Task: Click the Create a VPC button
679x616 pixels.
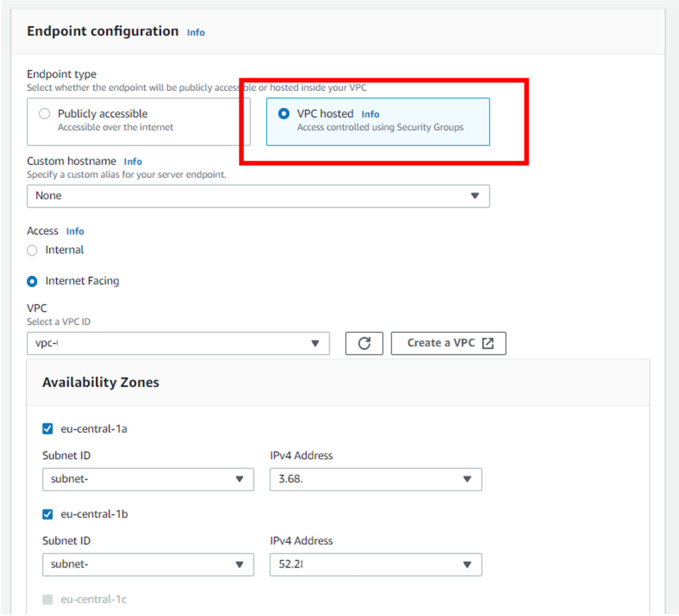Action: point(448,343)
